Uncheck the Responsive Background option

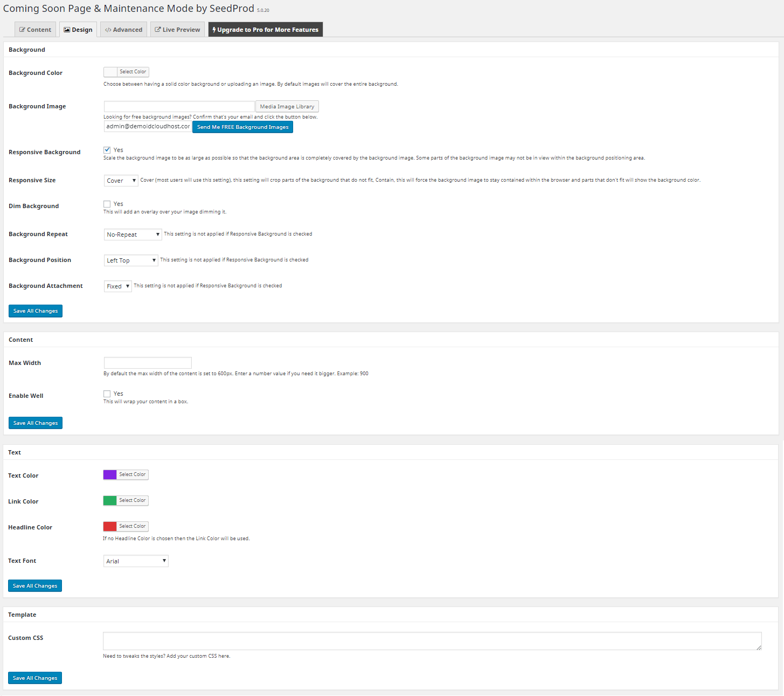point(107,149)
